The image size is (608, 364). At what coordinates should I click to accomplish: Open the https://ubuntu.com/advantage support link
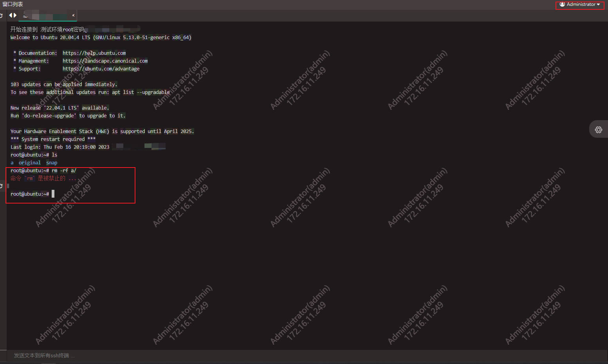[101, 68]
